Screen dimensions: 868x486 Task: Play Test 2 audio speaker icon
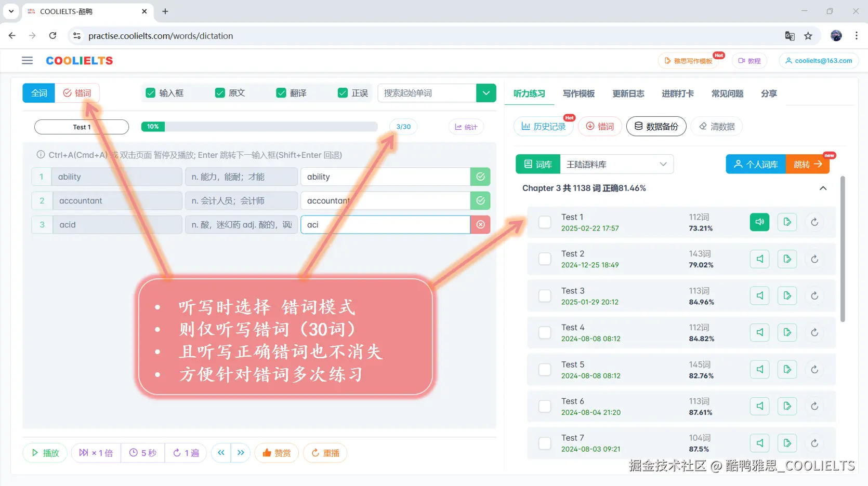(759, 259)
